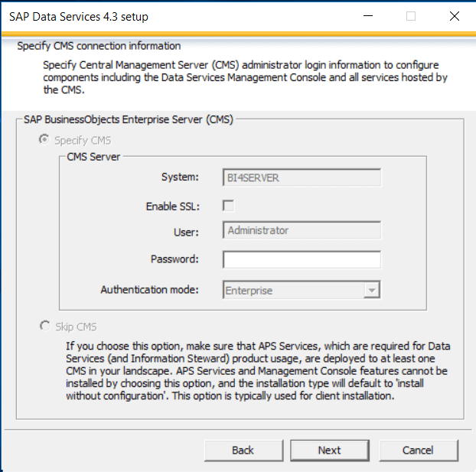The image size is (476, 472).
Task: Close the SAP Data Services setup window
Action: point(455,16)
